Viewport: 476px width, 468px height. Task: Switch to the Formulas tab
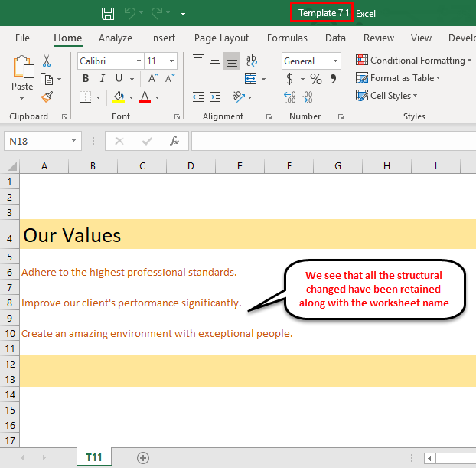tap(287, 38)
